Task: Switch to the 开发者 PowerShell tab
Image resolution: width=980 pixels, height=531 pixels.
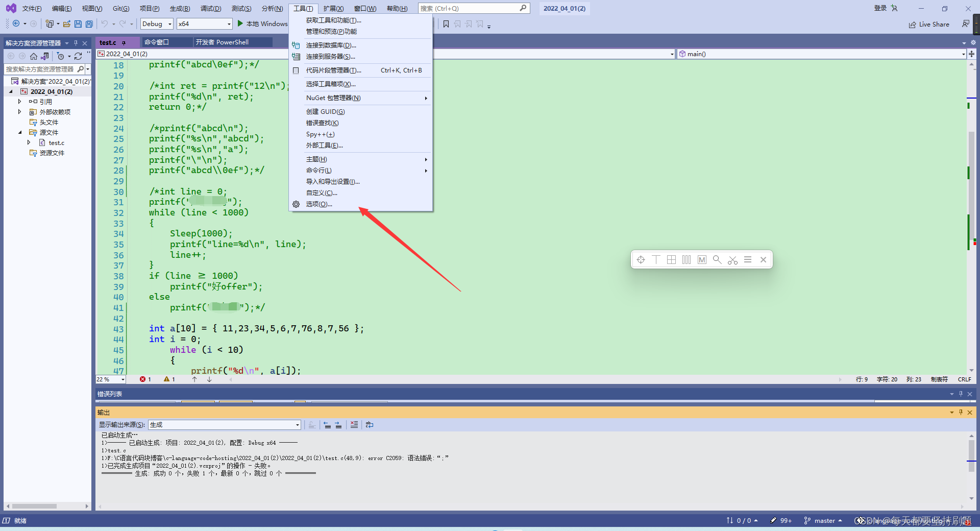Action: click(223, 42)
